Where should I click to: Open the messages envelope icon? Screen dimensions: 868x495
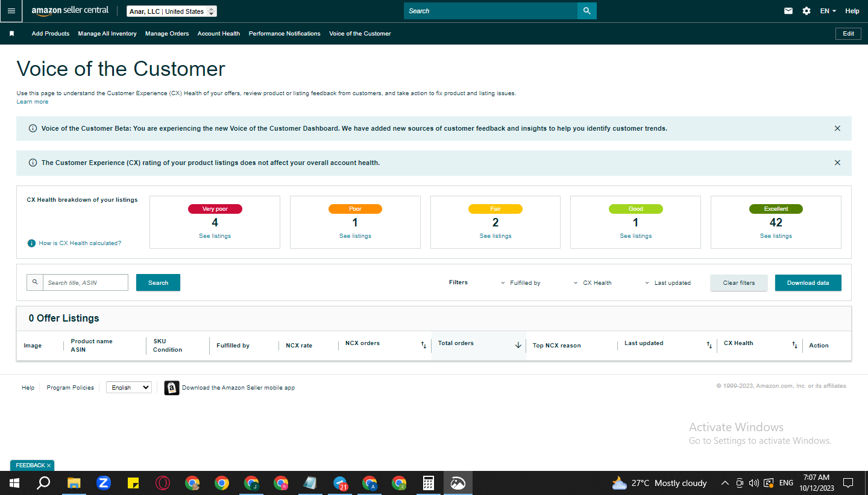pos(788,11)
